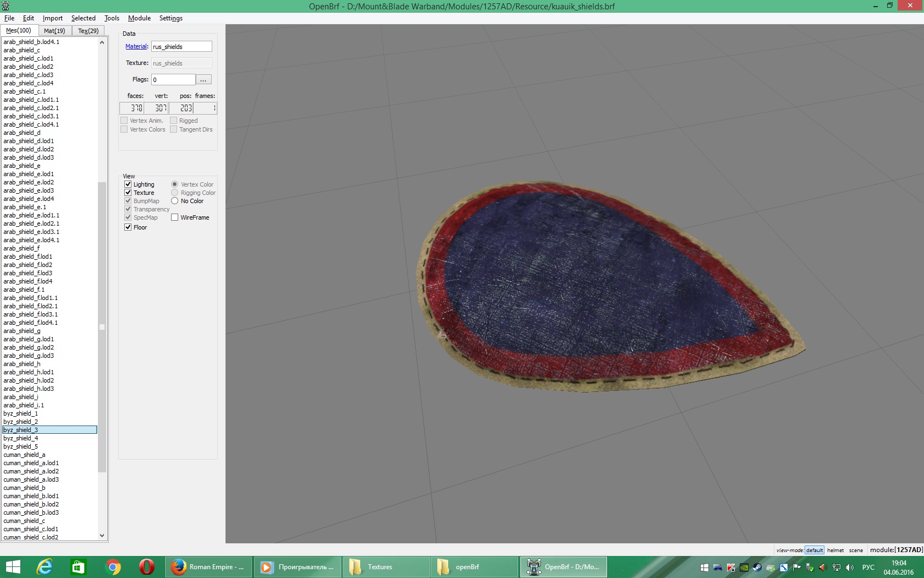Select the byz_shield_2 mesh
This screenshot has width=924, height=578.
pos(50,422)
